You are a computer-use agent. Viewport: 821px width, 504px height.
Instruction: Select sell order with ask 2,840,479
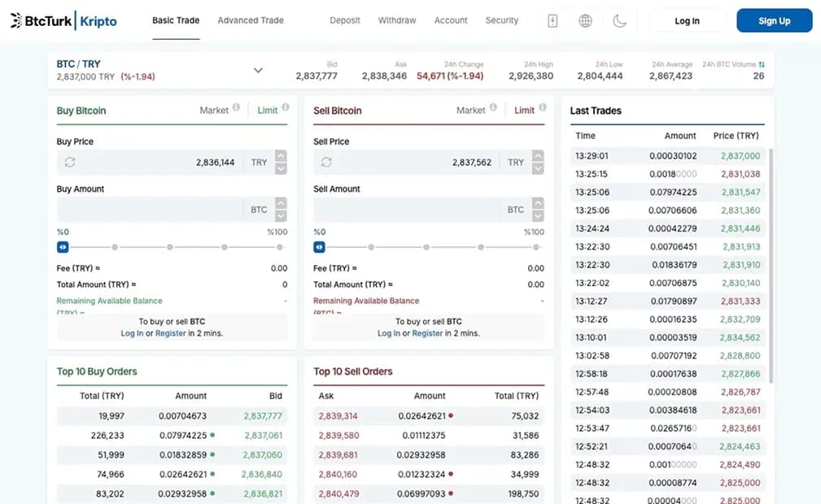[429, 493]
